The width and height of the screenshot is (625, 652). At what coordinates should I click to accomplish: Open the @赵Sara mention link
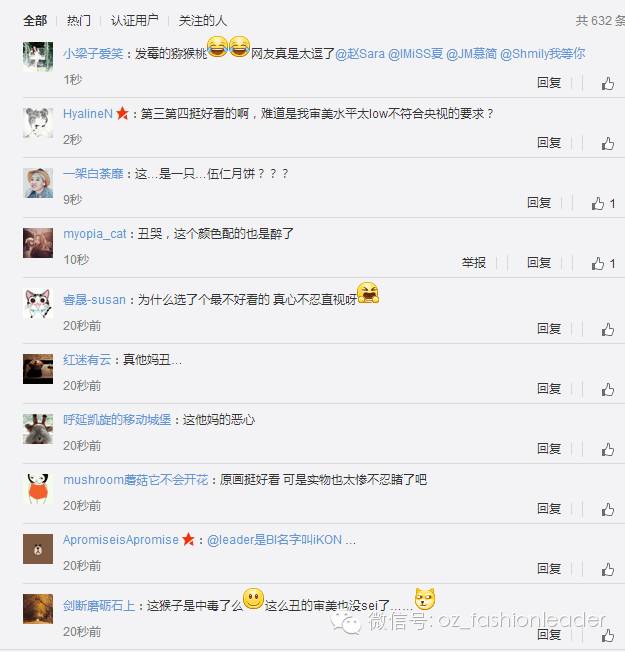360,54
